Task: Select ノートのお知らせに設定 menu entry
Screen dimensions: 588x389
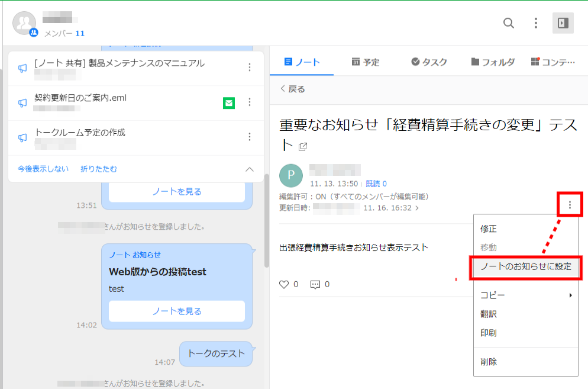Action: (525, 266)
